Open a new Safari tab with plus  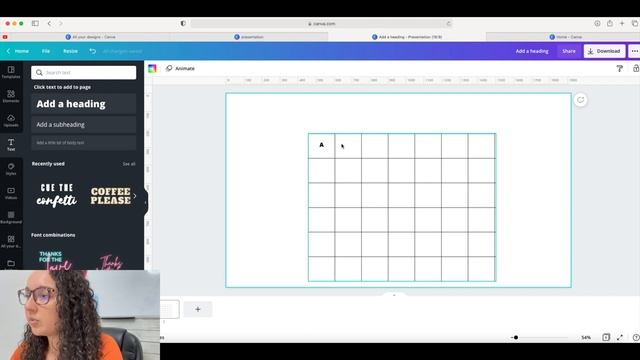[622, 24]
